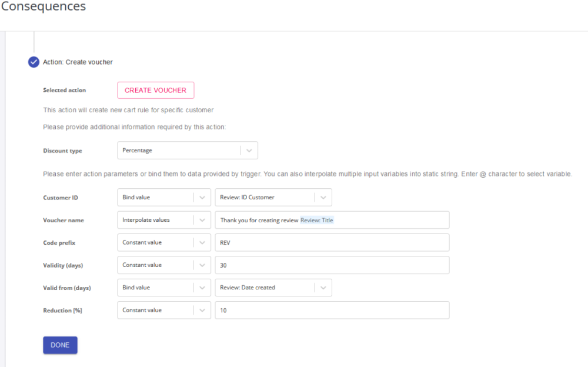The image size is (588, 367).
Task: Click the Reduction percent field showing 10
Action: (x=332, y=310)
